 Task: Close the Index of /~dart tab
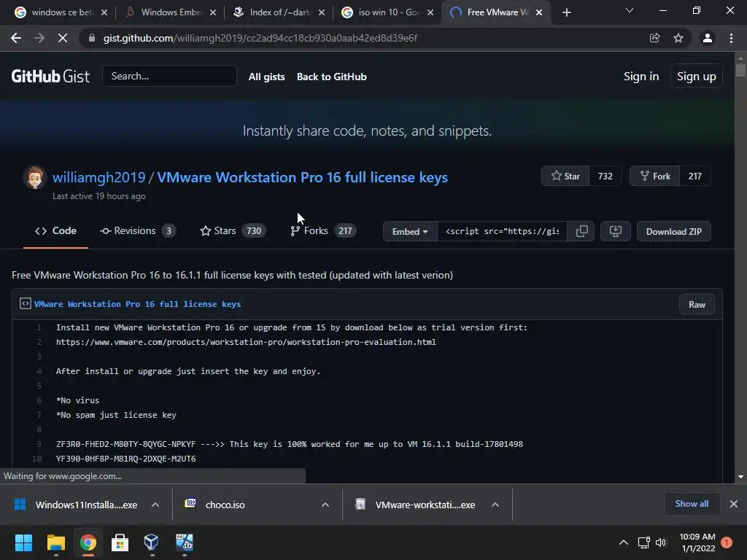pyautogui.click(x=322, y=12)
